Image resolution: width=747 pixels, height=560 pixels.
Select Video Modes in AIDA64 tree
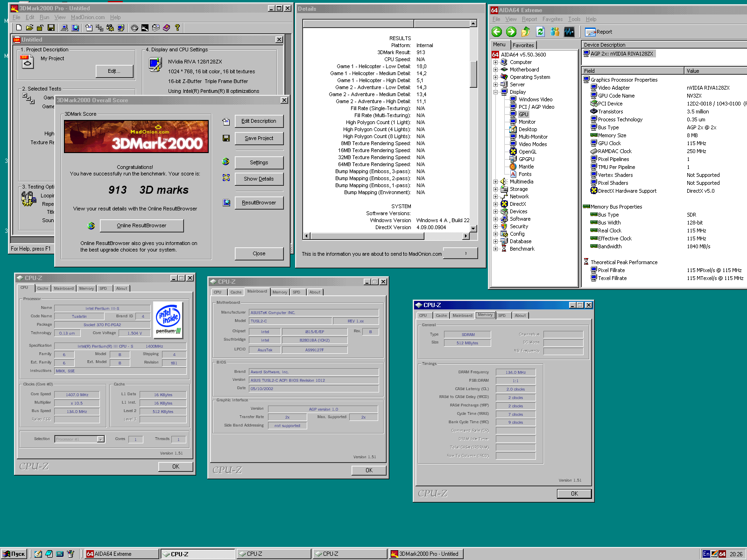(533, 144)
